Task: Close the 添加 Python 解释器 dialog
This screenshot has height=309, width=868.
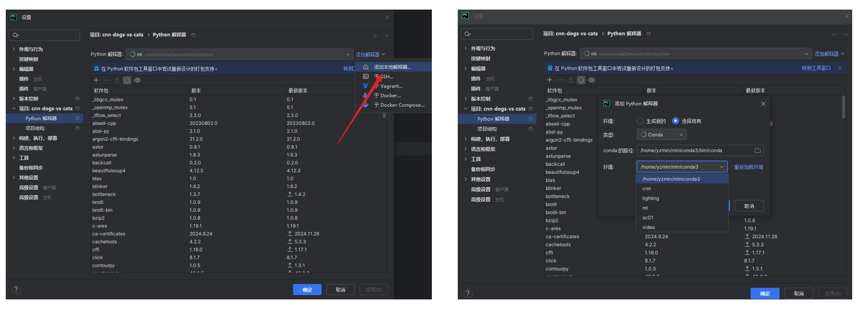Action: 763,104
